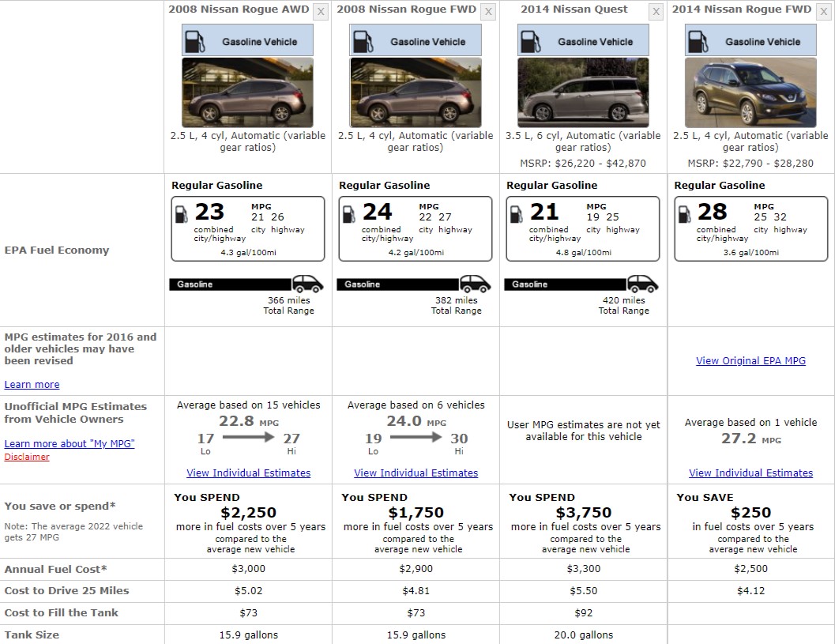
Task: Click the 4.3 gal/100mi fuel economy box
Action: click(247, 228)
